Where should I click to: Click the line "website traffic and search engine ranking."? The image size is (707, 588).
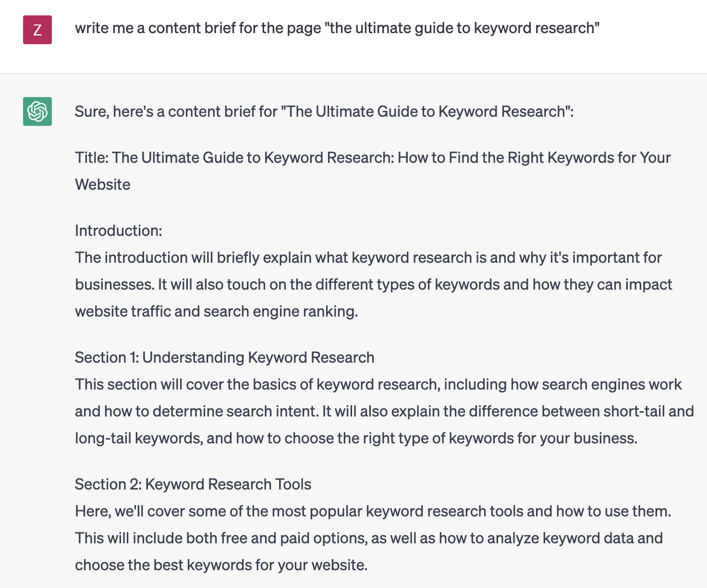point(217,311)
